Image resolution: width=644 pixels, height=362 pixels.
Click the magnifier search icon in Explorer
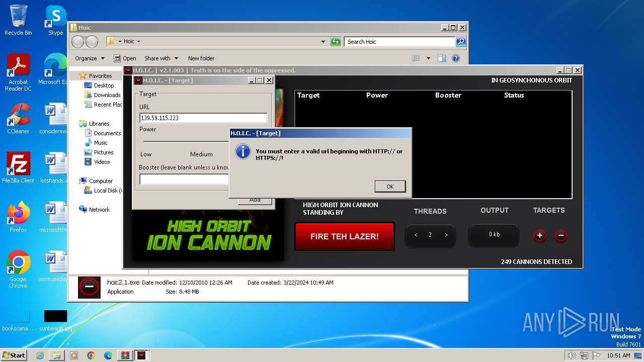[x=461, y=42]
